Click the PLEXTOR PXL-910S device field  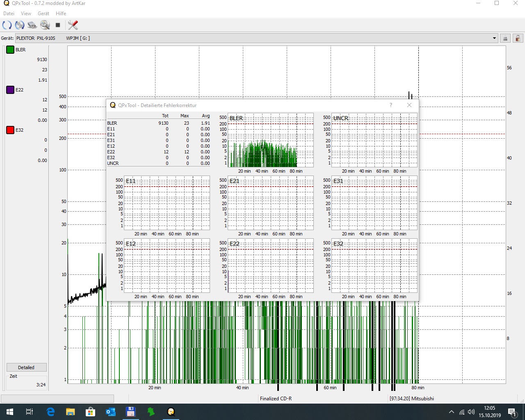point(257,38)
